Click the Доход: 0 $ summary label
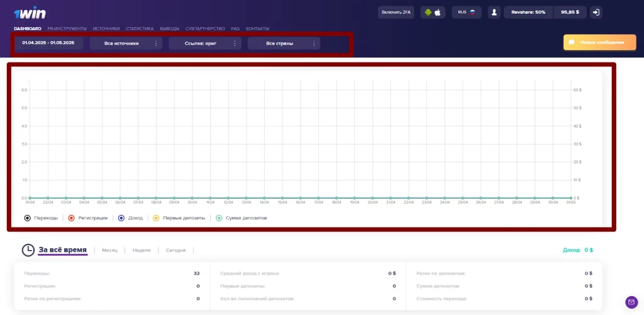 coord(577,250)
